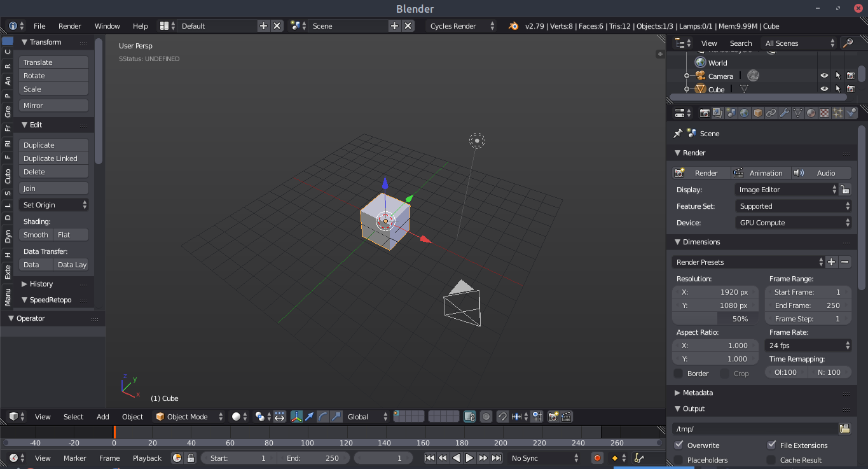
Task: Open the Global orientation dropdown
Action: (x=368, y=417)
